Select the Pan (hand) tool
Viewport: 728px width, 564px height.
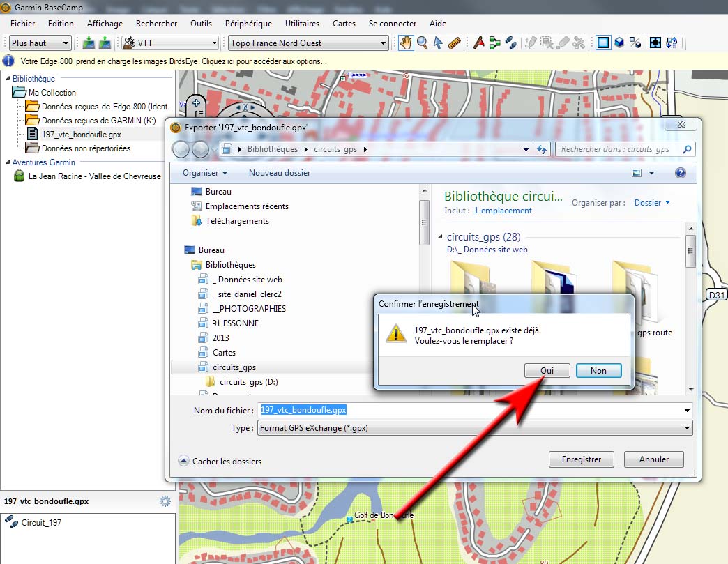pyautogui.click(x=406, y=43)
